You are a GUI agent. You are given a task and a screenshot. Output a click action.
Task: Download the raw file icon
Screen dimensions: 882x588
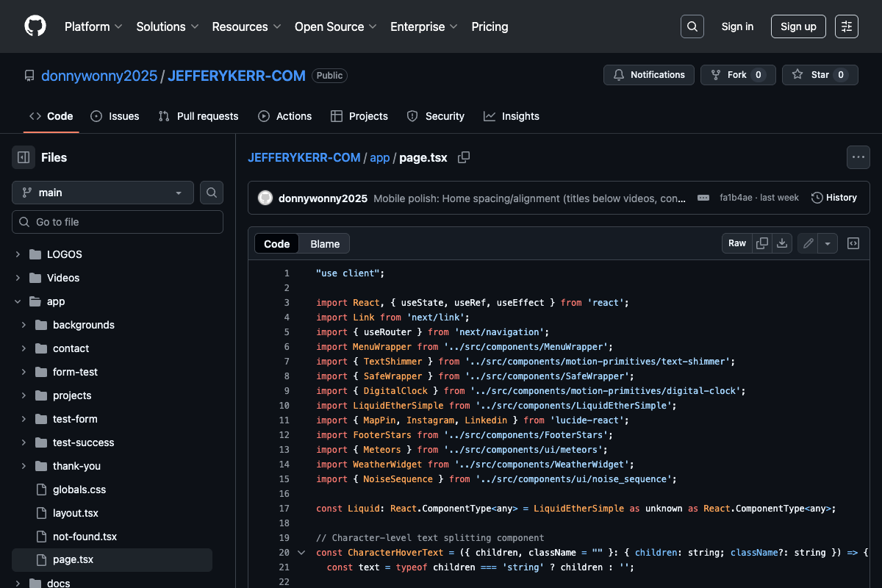[782, 243]
